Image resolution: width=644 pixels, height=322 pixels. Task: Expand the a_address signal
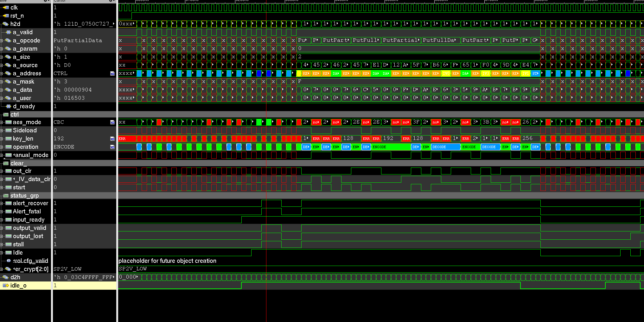tap(2, 73)
